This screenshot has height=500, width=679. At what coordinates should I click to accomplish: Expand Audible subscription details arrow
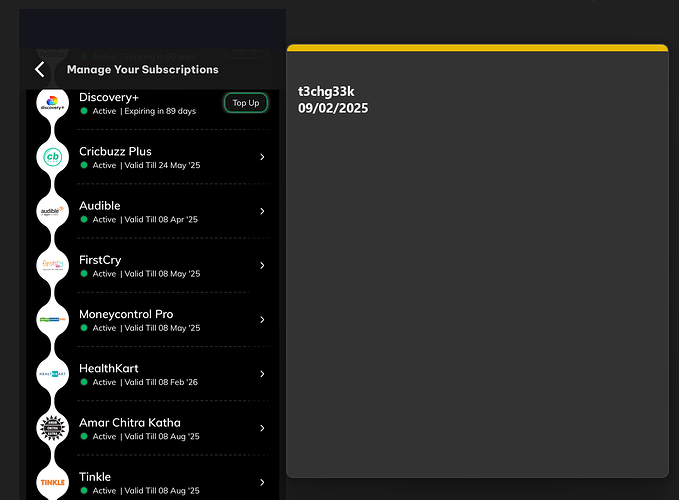[x=262, y=211]
